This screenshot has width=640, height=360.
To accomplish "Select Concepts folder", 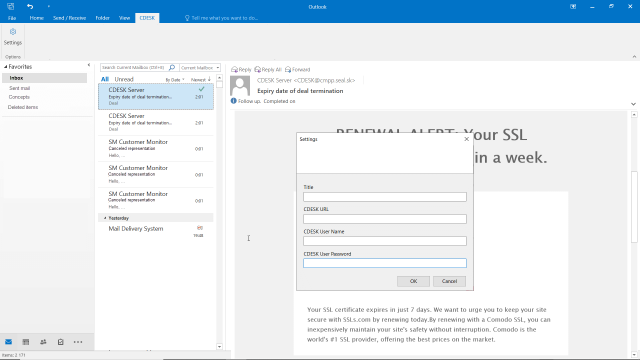I will click(19, 97).
